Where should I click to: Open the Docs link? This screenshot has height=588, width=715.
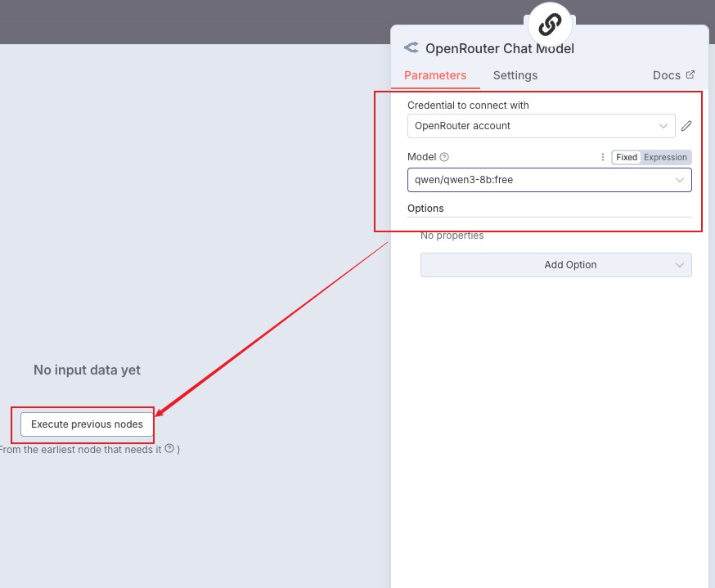(667, 75)
